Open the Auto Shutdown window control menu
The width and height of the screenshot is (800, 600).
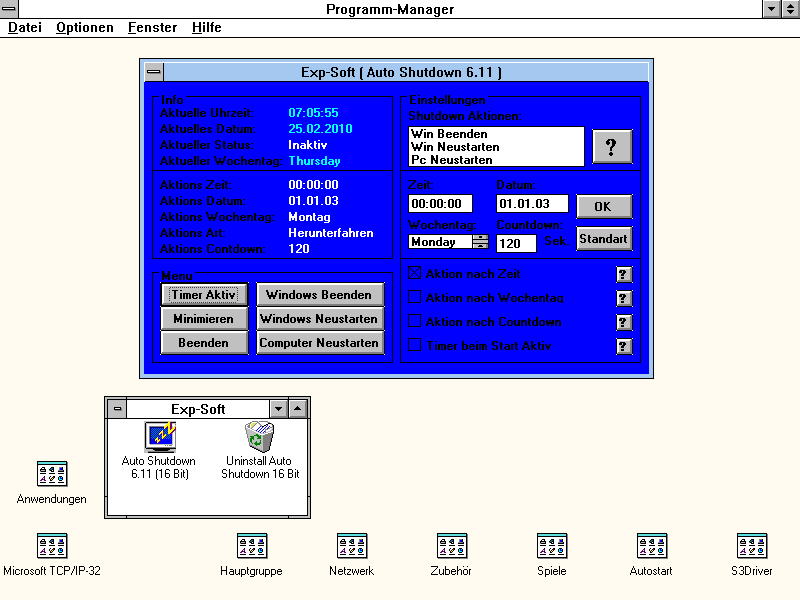(153, 72)
